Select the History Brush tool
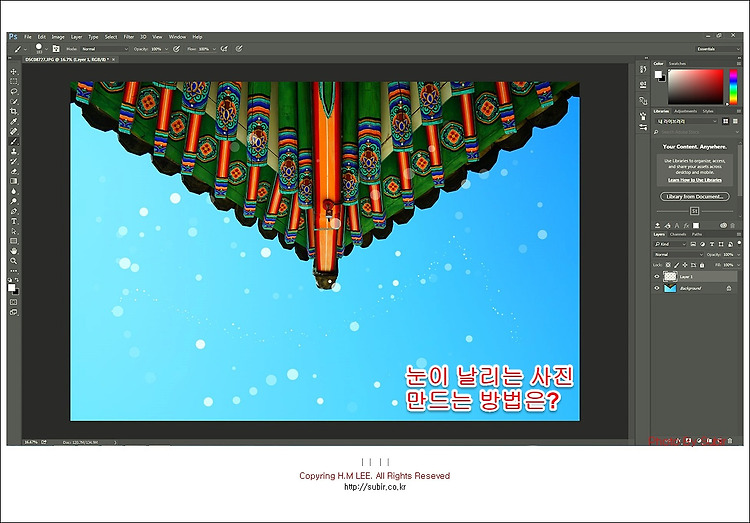 tap(14, 161)
